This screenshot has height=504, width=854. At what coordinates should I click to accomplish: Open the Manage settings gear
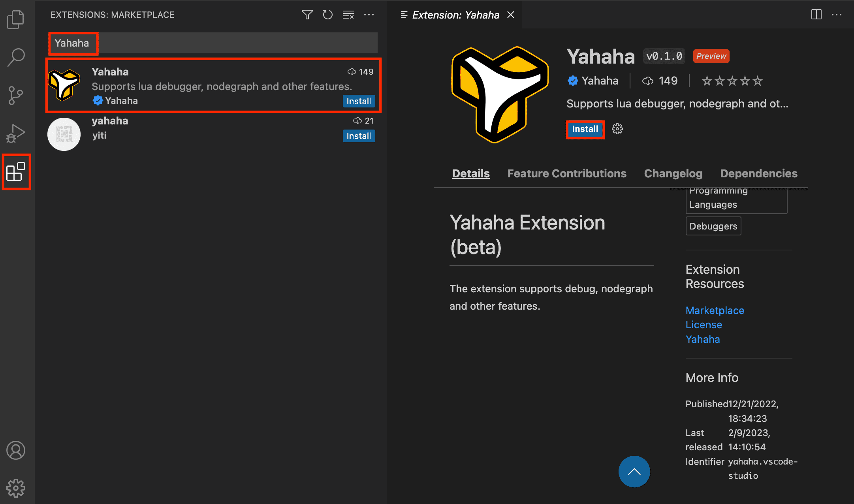[x=16, y=488]
